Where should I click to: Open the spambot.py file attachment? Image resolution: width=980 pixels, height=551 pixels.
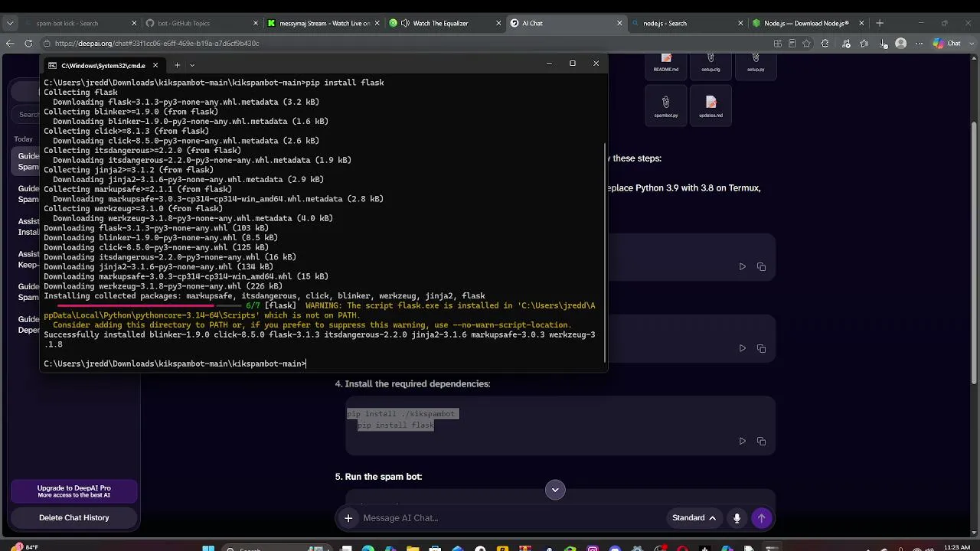[x=666, y=106]
